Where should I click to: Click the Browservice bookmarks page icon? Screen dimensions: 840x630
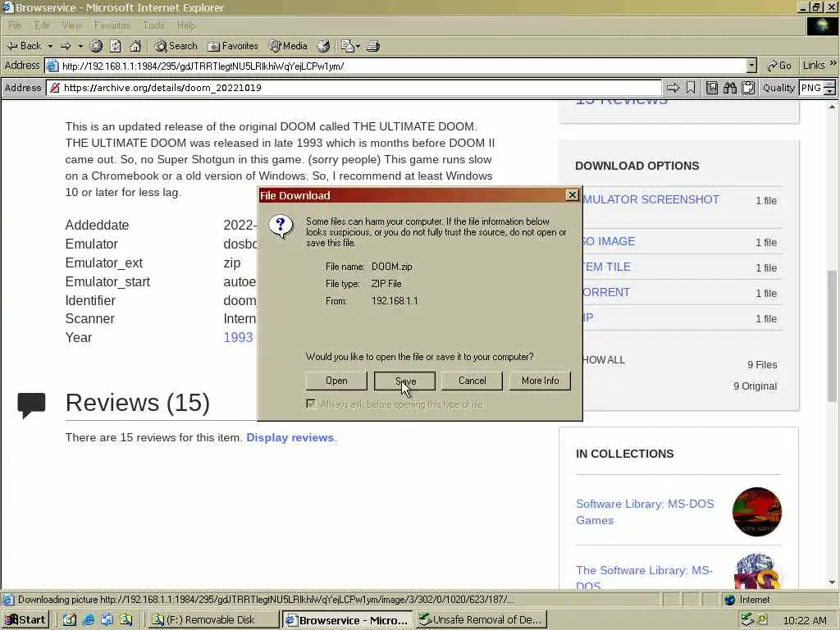[x=712, y=88]
